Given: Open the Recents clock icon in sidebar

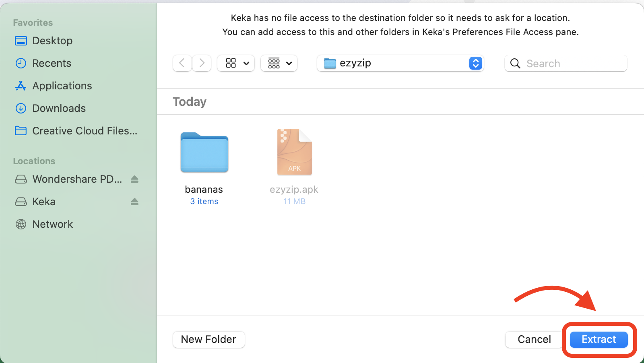Looking at the screenshot, I should point(52,63).
